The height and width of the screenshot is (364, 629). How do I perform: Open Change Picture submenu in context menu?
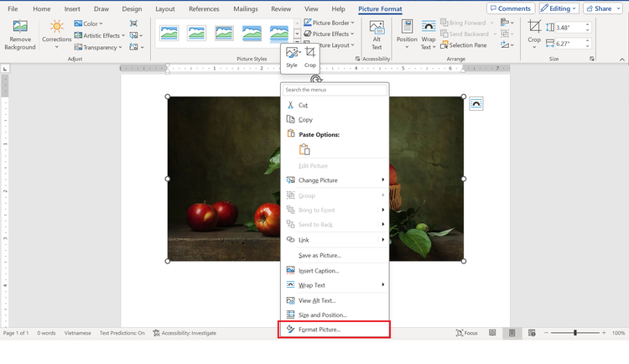pyautogui.click(x=335, y=180)
